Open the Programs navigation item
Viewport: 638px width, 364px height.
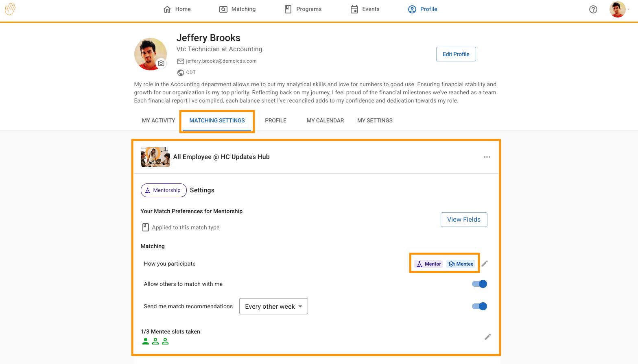coord(303,9)
